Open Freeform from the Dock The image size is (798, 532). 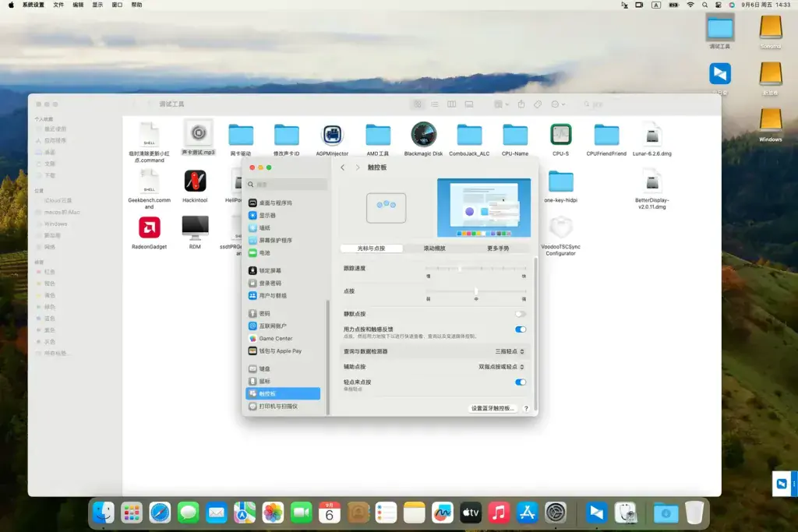[443, 513]
